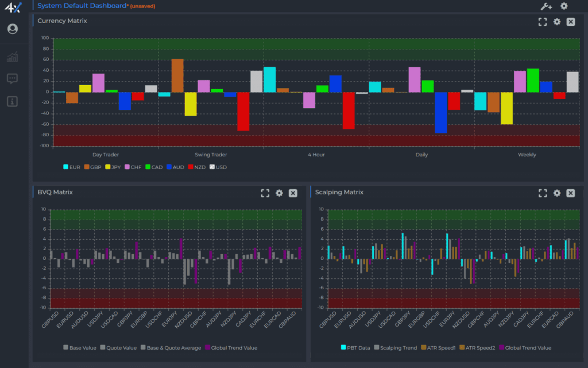Image resolution: width=588 pixels, height=368 pixels.
Task: Open Currency Matrix settings gear
Action: 556,22
